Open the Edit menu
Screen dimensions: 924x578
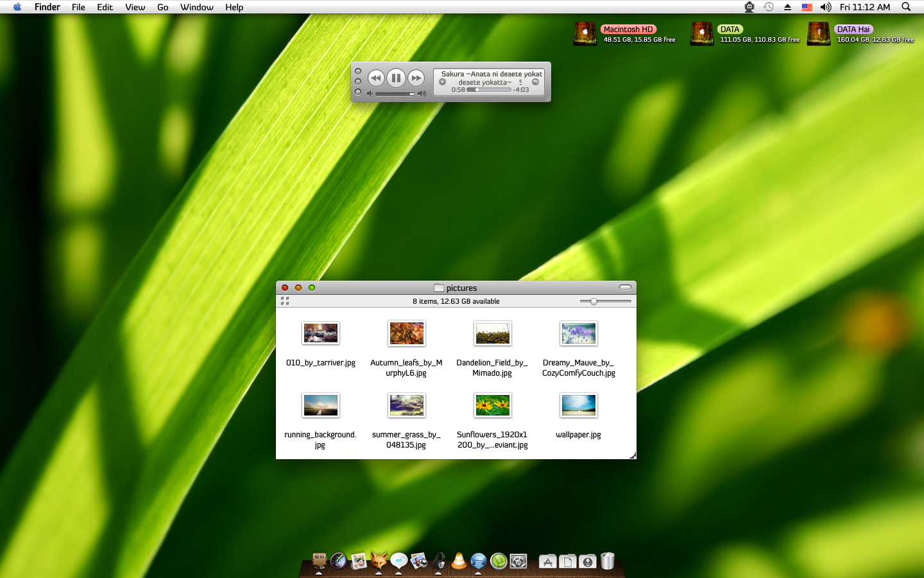(x=105, y=7)
